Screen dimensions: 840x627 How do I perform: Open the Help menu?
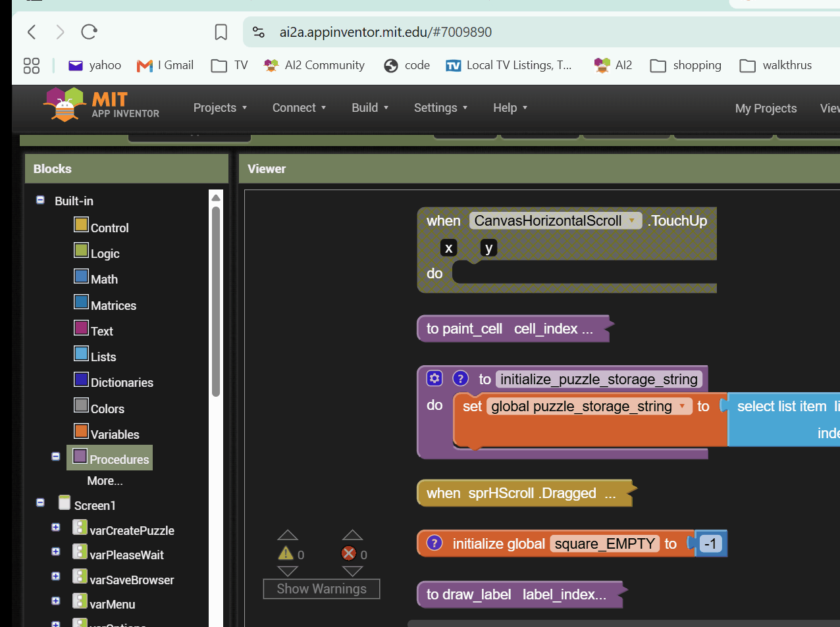coord(510,108)
